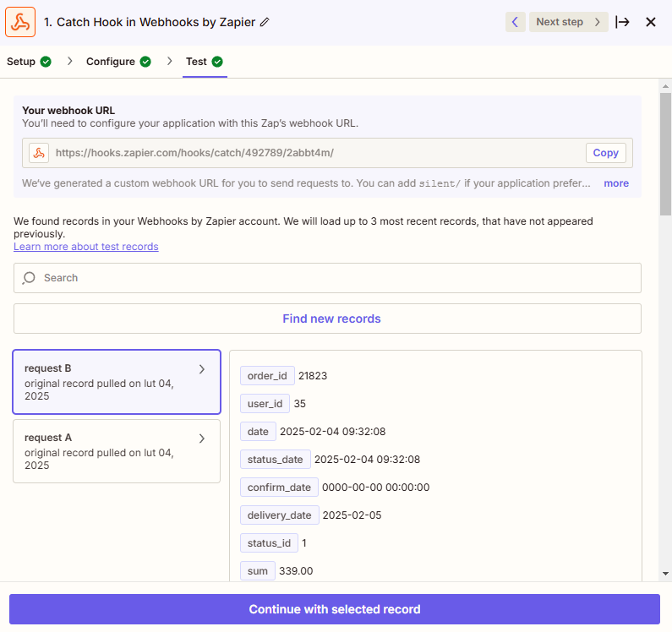Close the step editor panel

pos(651,22)
